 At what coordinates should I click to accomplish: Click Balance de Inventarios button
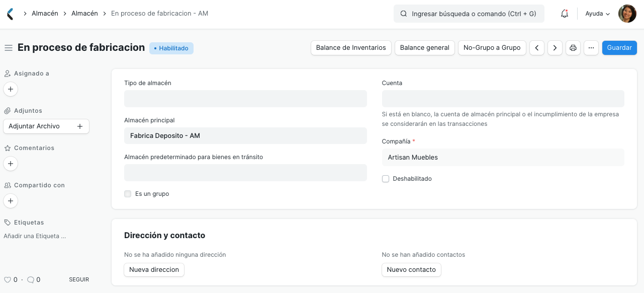351,48
